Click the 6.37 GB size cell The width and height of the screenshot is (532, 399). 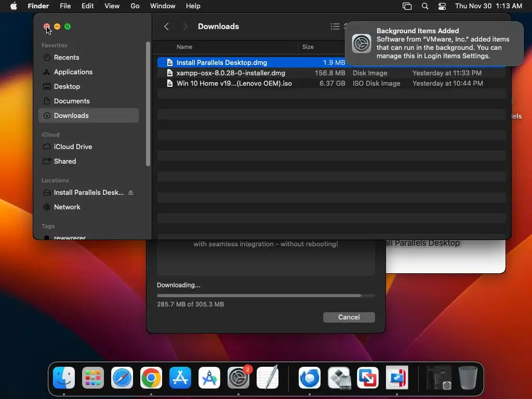coord(332,84)
